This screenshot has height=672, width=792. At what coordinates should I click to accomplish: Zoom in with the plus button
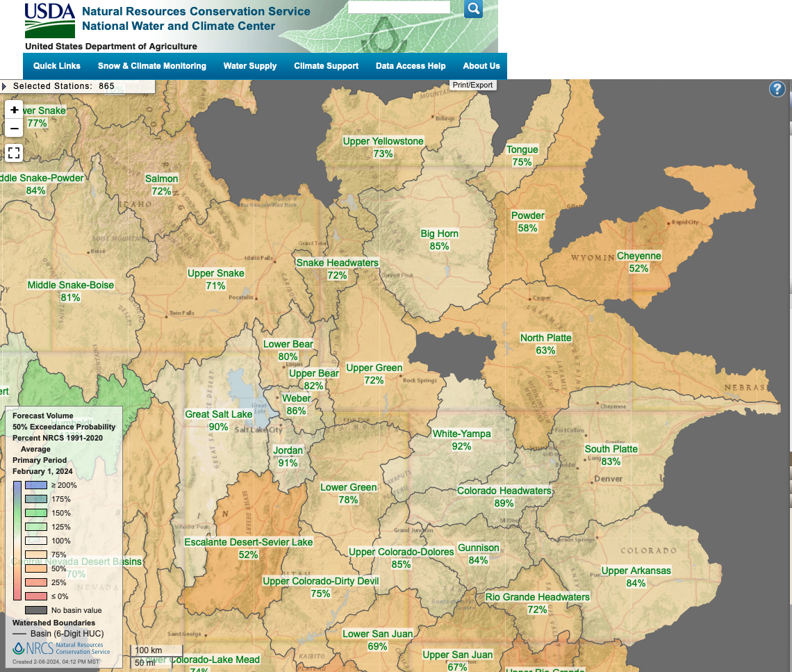(14, 110)
